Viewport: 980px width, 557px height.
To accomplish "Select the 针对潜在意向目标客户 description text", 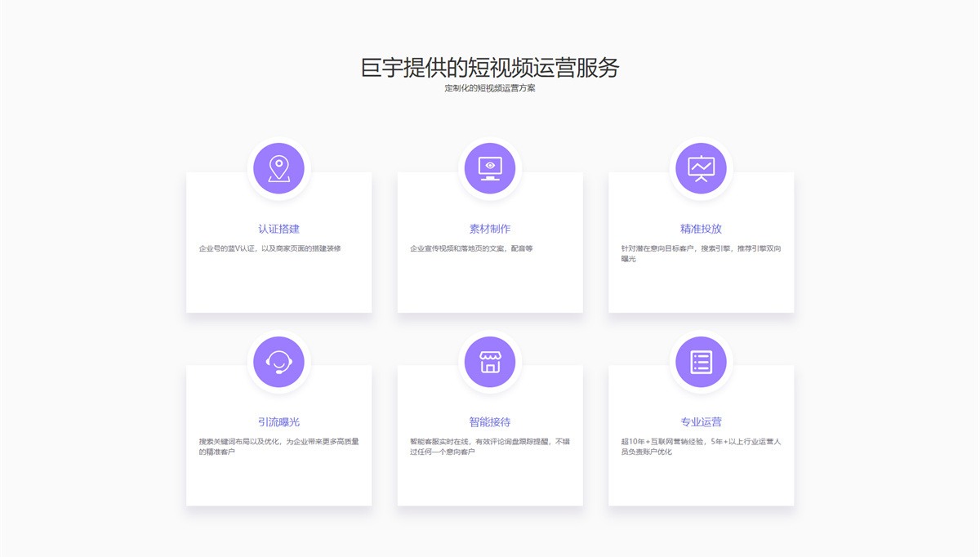I will pos(701,253).
